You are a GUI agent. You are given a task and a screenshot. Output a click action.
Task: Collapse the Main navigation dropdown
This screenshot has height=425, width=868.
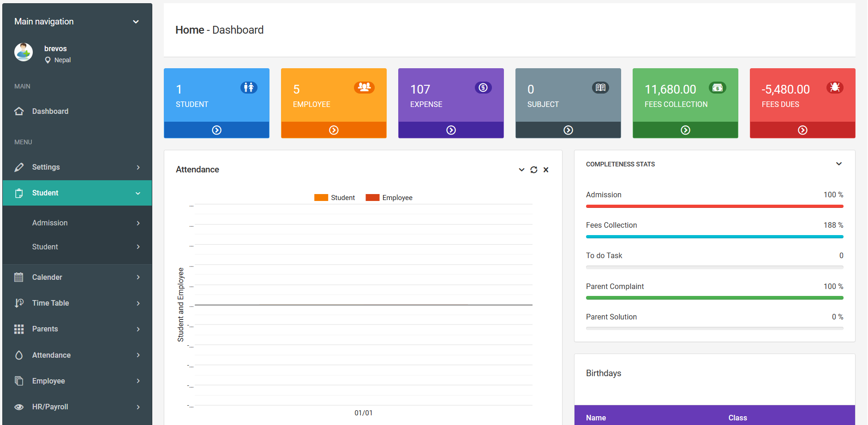136,22
